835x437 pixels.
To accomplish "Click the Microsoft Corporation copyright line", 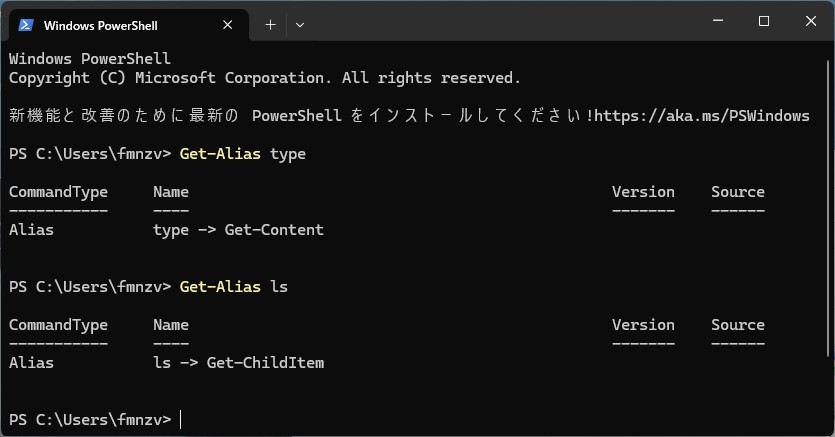I will [264, 78].
